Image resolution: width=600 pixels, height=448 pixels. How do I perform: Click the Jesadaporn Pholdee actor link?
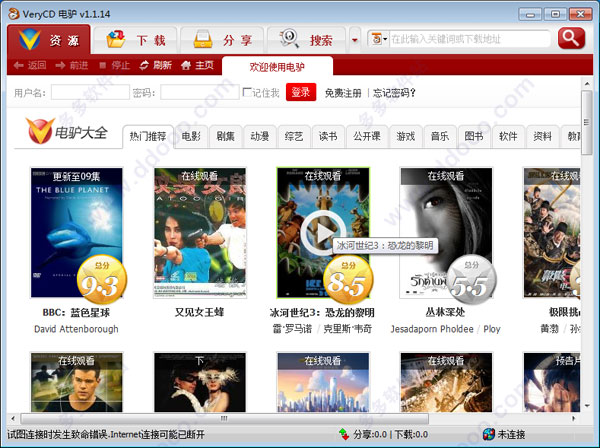coord(432,329)
